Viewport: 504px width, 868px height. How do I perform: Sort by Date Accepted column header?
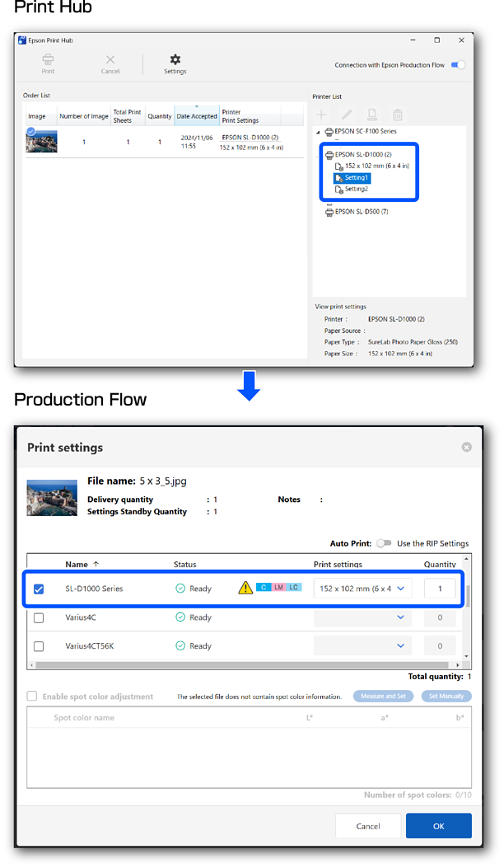[196, 116]
